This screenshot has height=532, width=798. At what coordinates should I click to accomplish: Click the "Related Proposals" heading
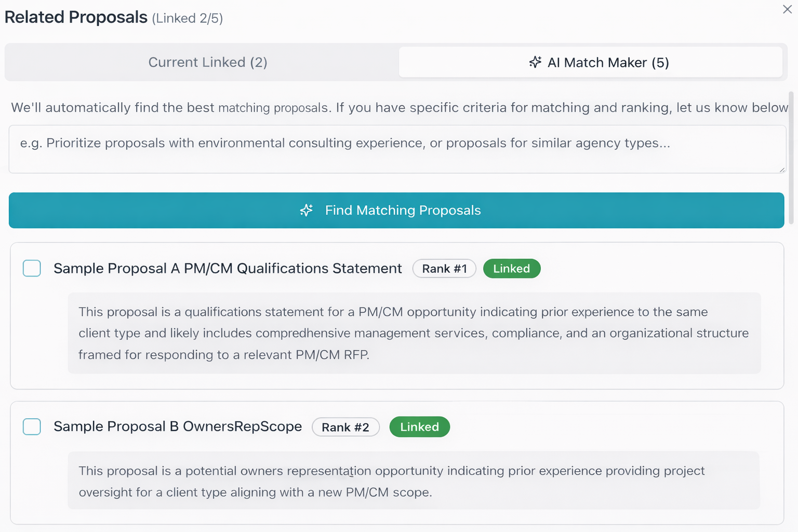(76, 17)
